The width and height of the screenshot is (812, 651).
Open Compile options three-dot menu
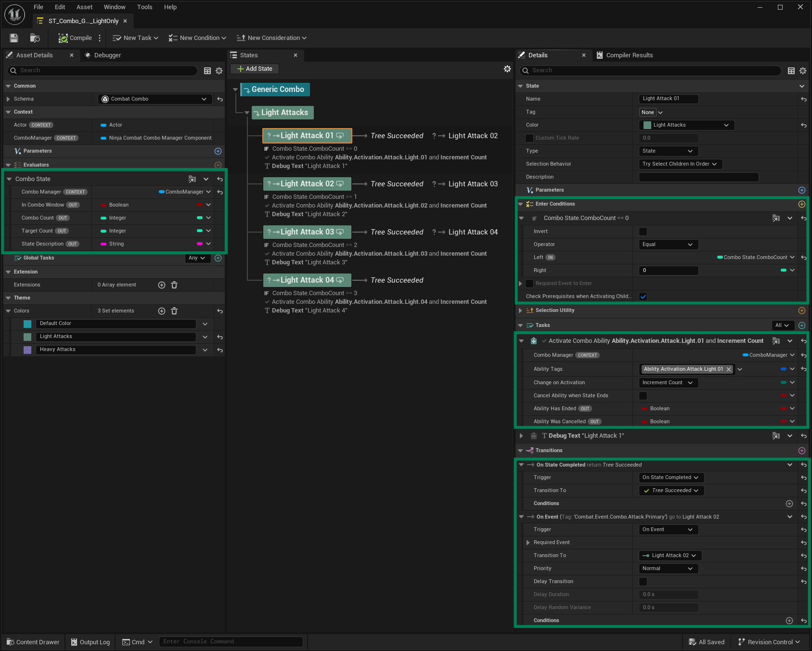(100, 38)
